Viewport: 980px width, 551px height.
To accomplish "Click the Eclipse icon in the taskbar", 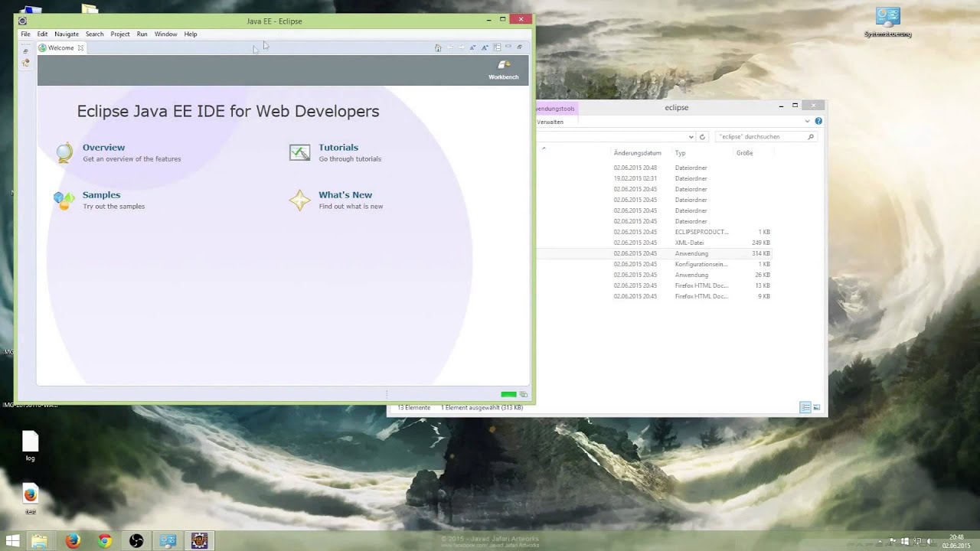I will [x=199, y=541].
